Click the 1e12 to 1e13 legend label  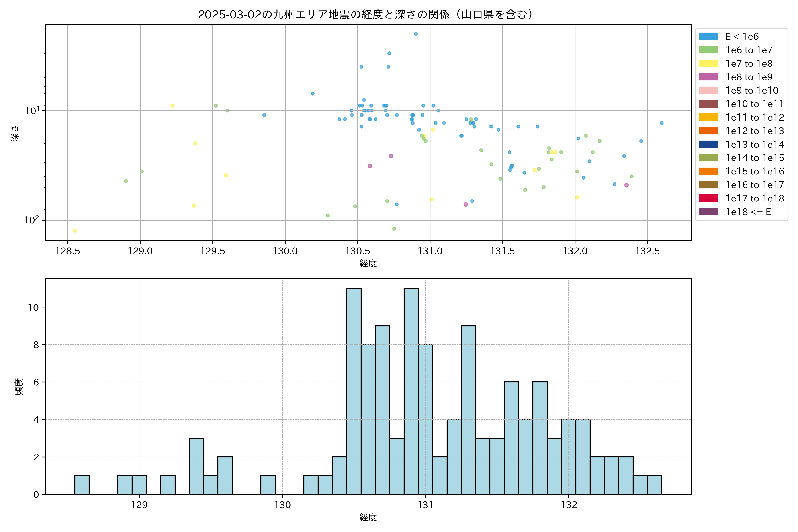(755, 131)
